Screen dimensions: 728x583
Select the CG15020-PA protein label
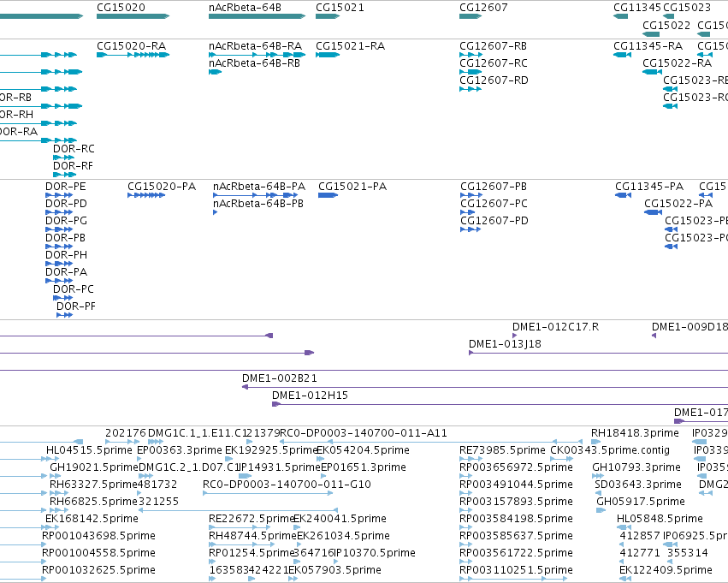coord(162,187)
